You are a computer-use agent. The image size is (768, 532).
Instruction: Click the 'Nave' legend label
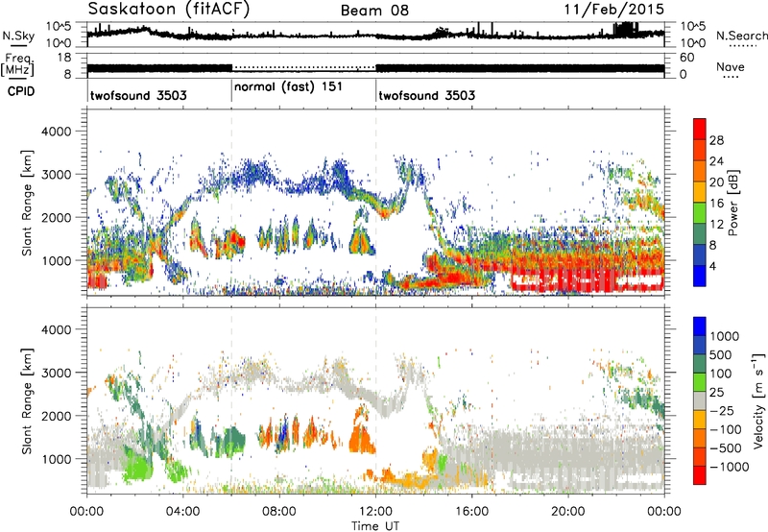(731, 66)
